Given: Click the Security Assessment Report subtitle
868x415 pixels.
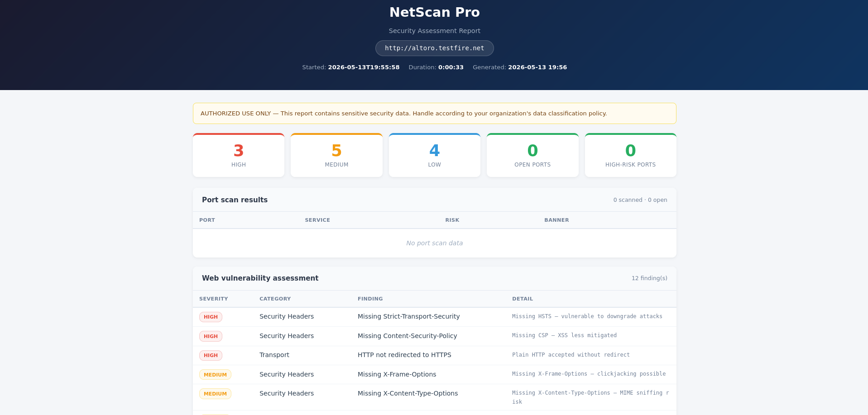Looking at the screenshot, I should click(x=434, y=31).
